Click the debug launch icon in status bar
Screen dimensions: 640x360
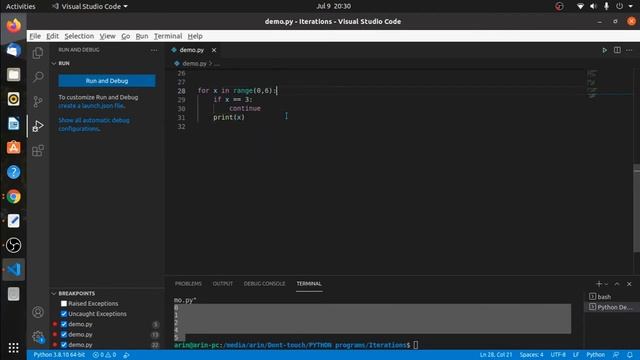(x=127, y=355)
